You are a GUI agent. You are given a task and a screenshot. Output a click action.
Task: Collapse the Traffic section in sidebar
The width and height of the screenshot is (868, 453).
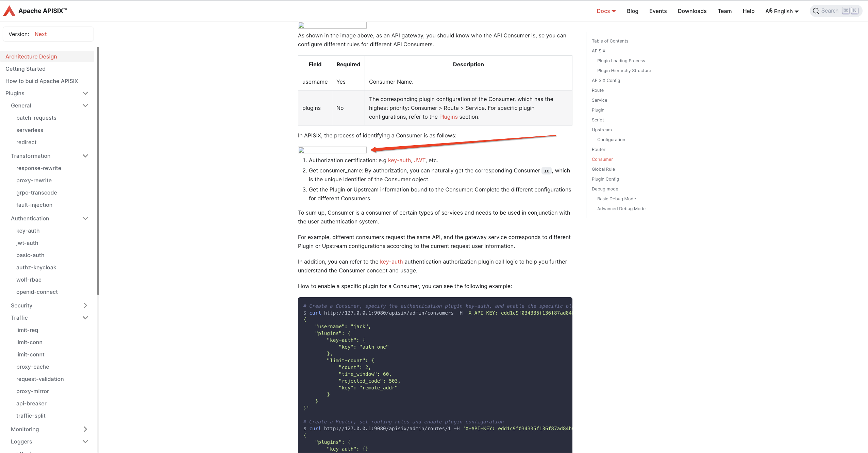pos(85,318)
